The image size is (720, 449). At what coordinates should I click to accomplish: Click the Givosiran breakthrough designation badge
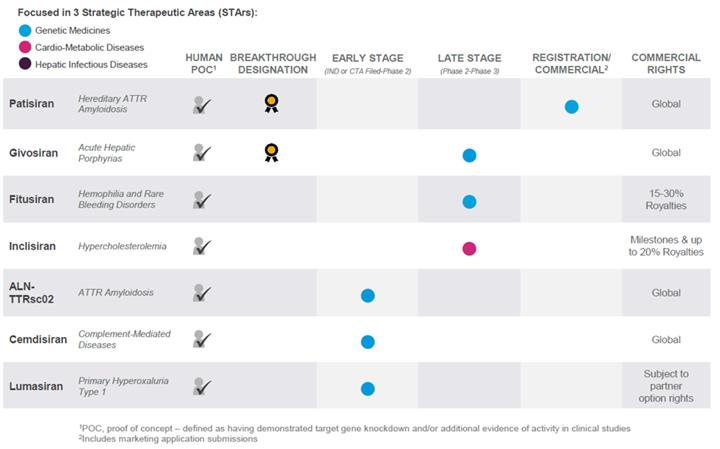coord(270,153)
